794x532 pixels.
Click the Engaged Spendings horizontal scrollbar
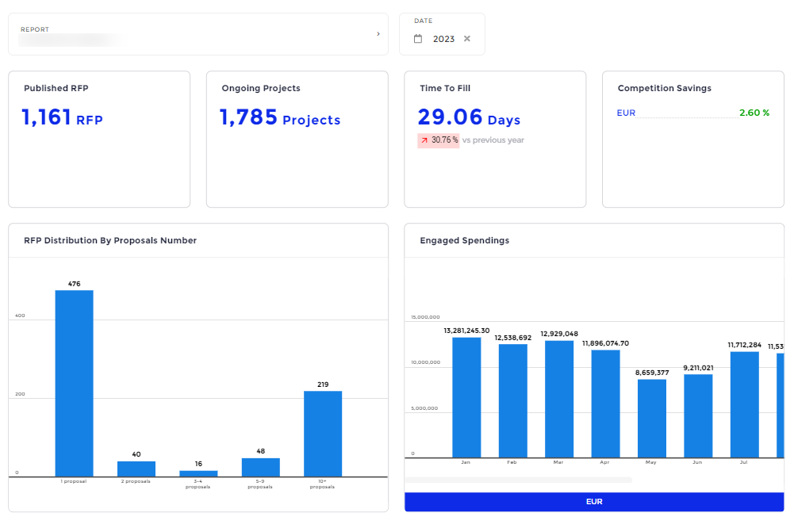point(518,480)
